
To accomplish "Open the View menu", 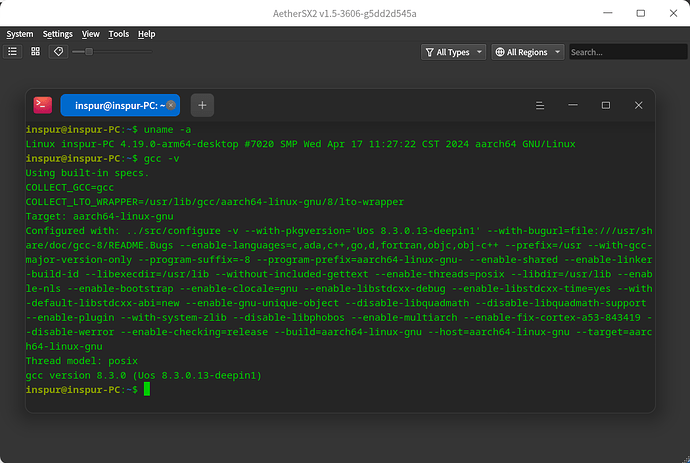I will [x=91, y=34].
